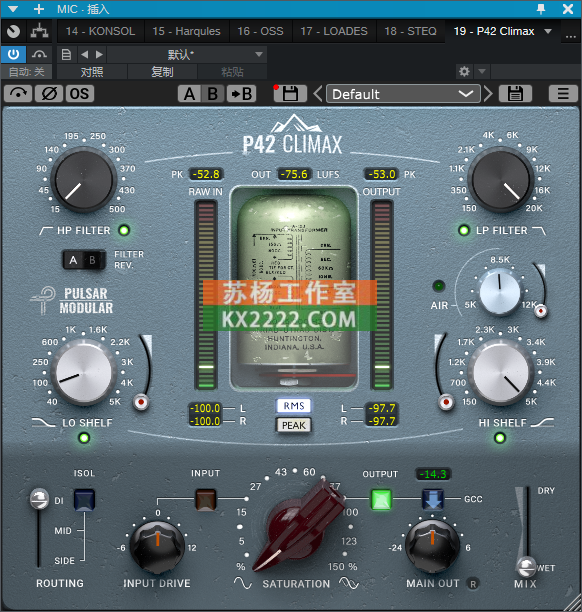Click the Pulsar Modular logo
The height and width of the screenshot is (612, 582).
[72, 301]
